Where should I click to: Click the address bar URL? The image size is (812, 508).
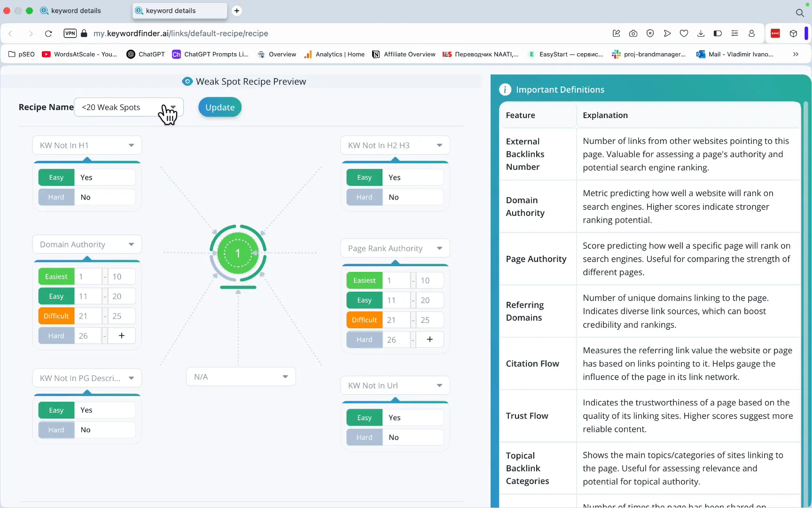(181, 33)
